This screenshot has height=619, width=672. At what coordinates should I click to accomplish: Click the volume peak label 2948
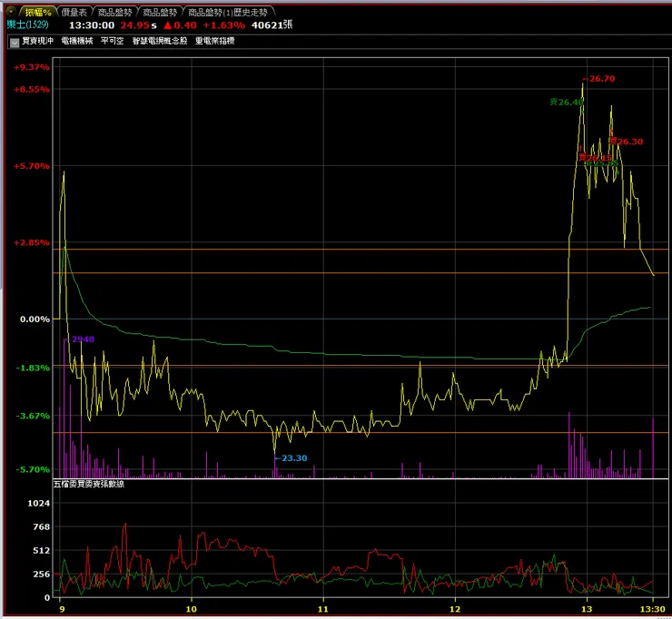[83, 339]
